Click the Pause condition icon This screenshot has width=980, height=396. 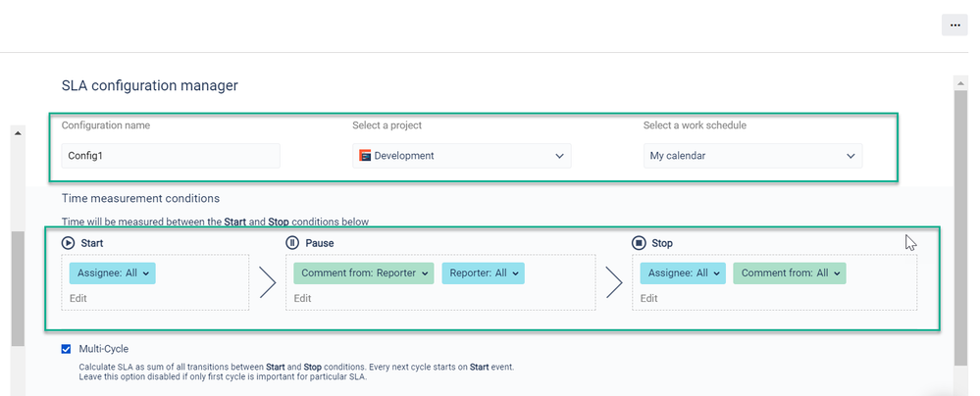[x=292, y=243]
